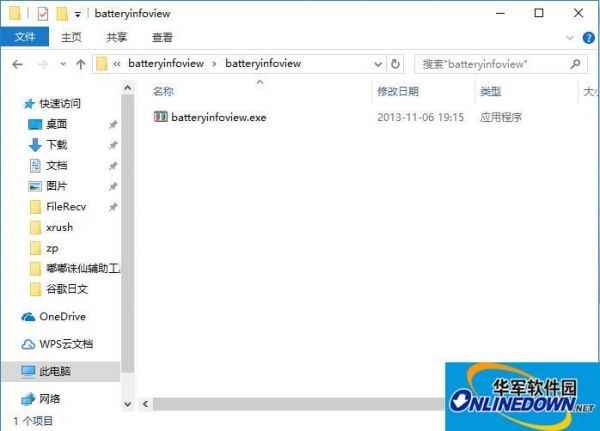Switch to the 查看 ribbon tab
The height and width of the screenshot is (431, 600).
(x=162, y=37)
